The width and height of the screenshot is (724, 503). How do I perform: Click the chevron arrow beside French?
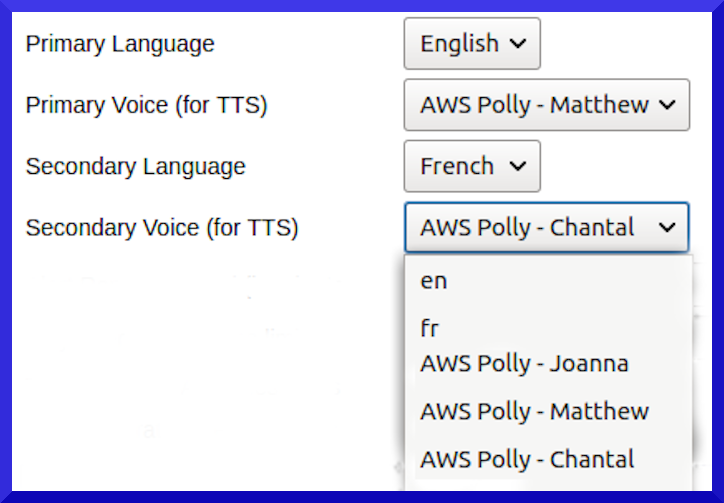tap(518, 166)
